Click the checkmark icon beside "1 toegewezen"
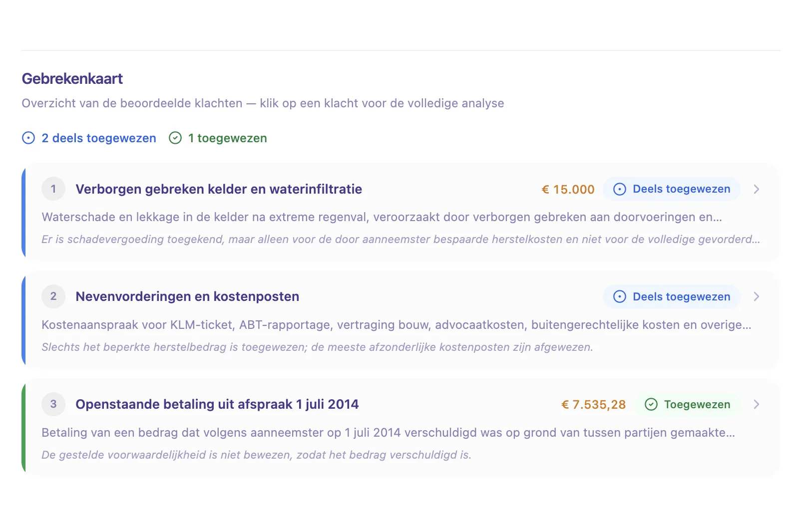 175,138
